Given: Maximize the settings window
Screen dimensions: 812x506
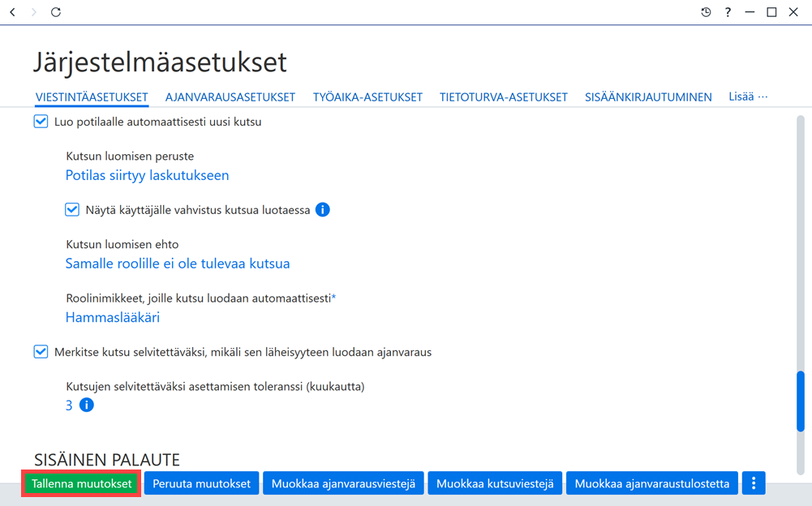Looking at the screenshot, I should [771, 12].
